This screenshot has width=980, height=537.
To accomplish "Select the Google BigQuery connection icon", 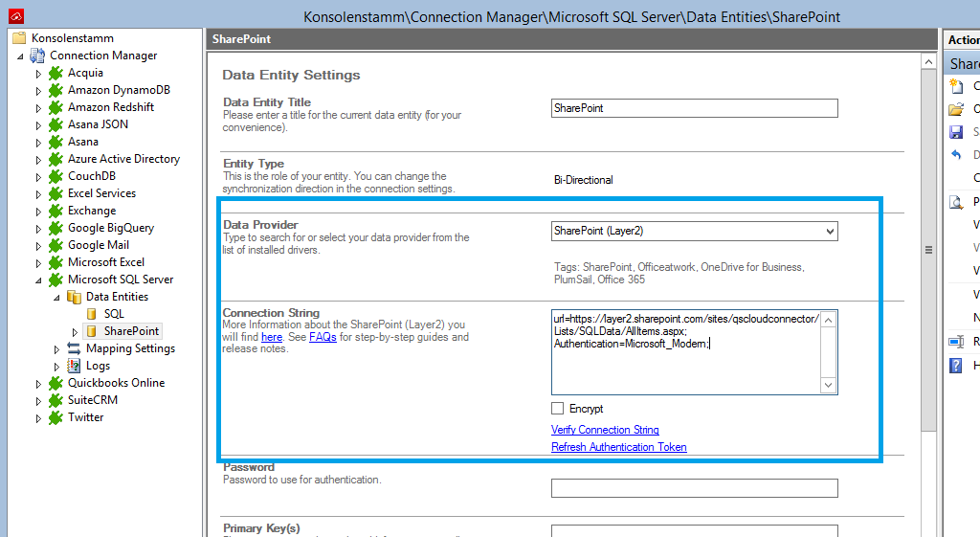I will click(56, 228).
